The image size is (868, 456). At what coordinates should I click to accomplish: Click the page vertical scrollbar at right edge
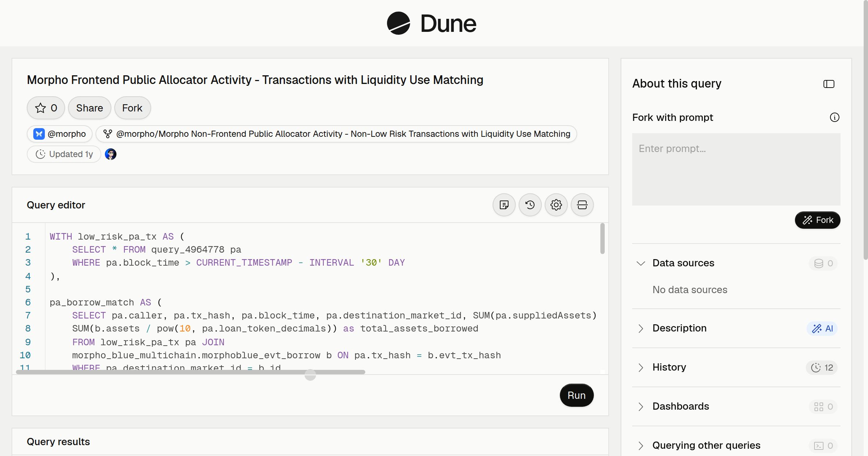click(865, 130)
